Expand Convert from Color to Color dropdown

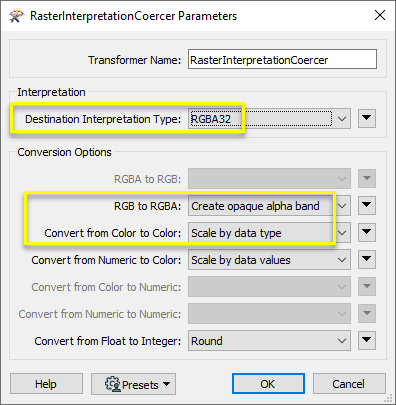pos(269,233)
